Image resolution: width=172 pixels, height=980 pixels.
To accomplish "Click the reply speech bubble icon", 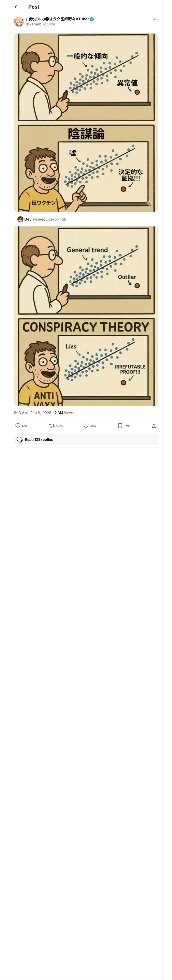I will [x=18, y=426].
